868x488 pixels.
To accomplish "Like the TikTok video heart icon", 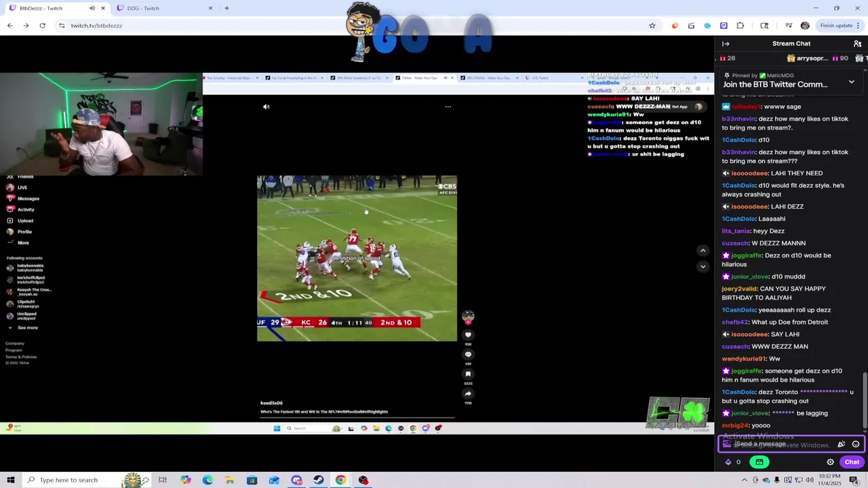I will click(x=468, y=335).
